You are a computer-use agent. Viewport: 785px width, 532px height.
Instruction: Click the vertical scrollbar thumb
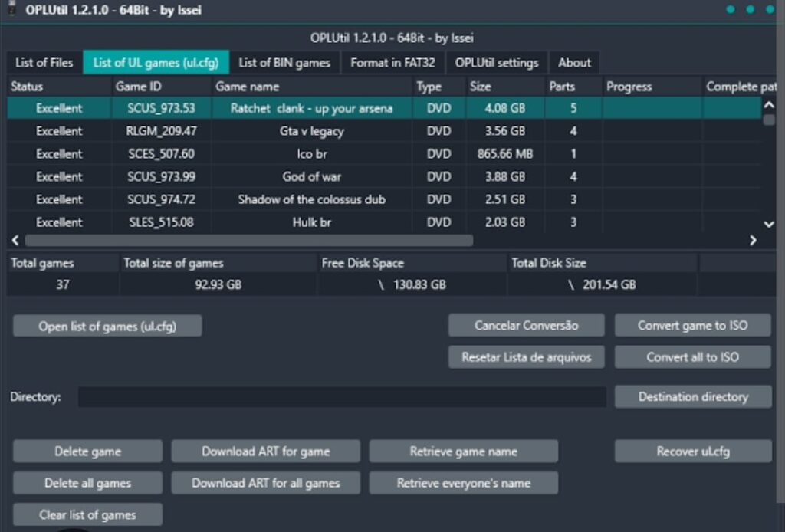point(769,120)
